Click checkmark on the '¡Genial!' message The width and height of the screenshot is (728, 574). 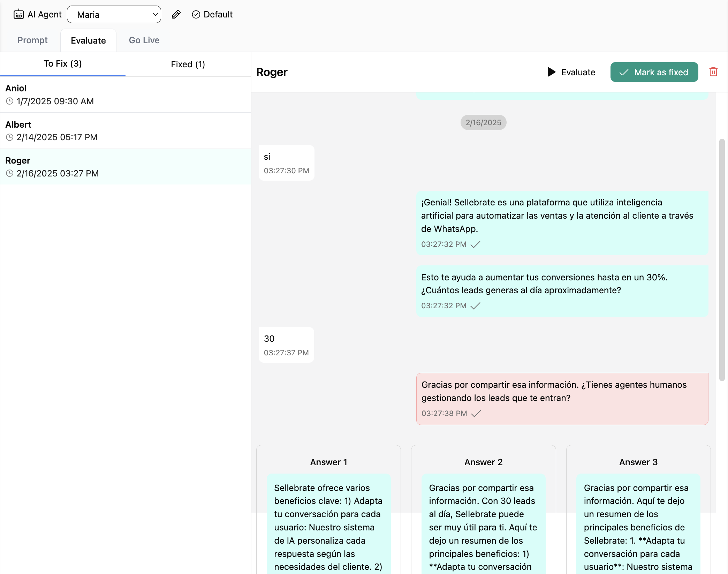tap(475, 244)
